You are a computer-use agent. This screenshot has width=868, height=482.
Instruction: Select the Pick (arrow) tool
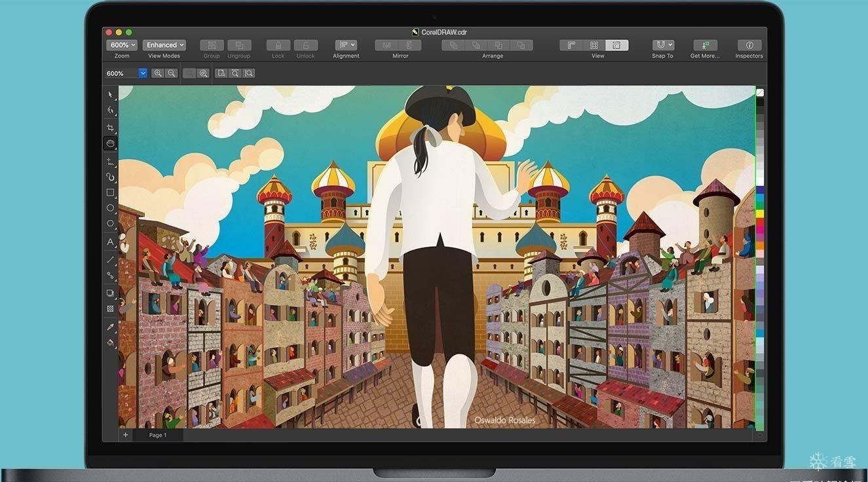click(x=110, y=95)
